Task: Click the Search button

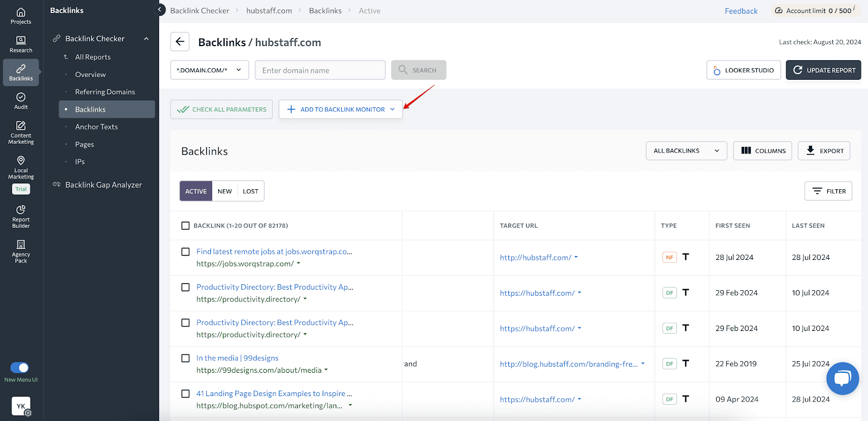Action: 418,70
